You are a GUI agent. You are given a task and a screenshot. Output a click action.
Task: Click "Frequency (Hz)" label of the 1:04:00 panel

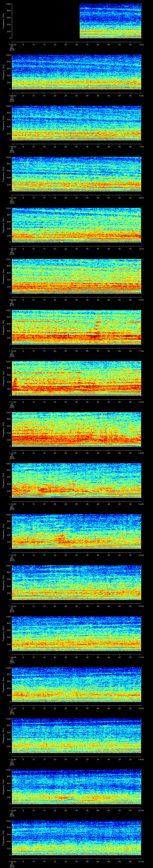click(3, 21)
